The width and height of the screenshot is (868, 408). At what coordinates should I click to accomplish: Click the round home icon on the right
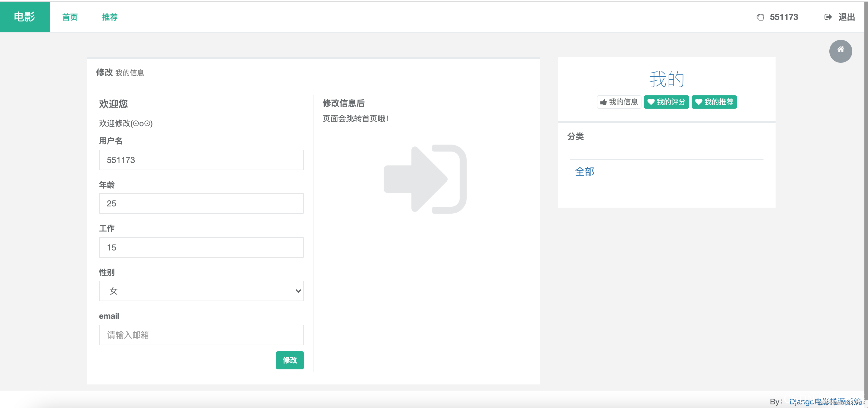(841, 51)
